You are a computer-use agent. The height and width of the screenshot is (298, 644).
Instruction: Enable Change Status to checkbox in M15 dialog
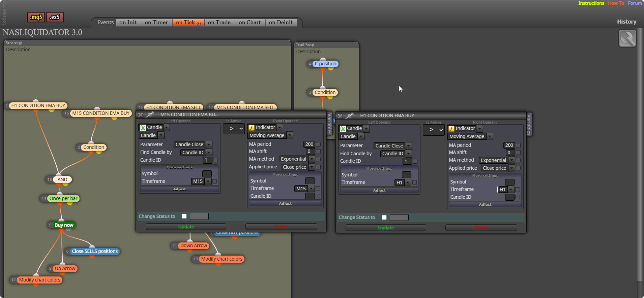point(184,216)
